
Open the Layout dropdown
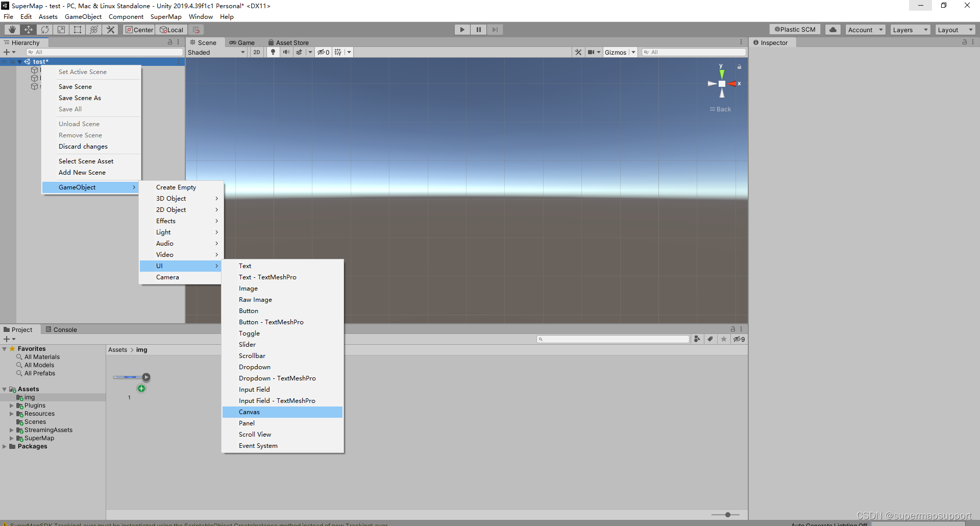coord(954,29)
